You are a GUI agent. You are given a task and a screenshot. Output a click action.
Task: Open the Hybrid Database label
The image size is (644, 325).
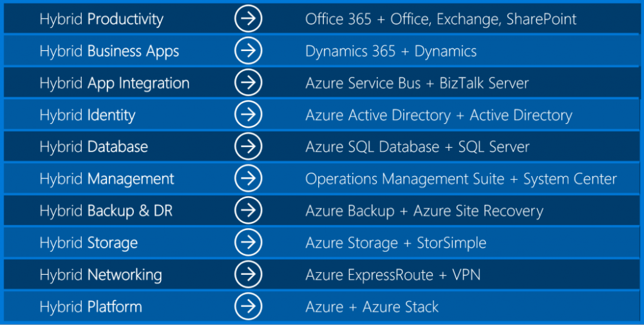click(93, 147)
